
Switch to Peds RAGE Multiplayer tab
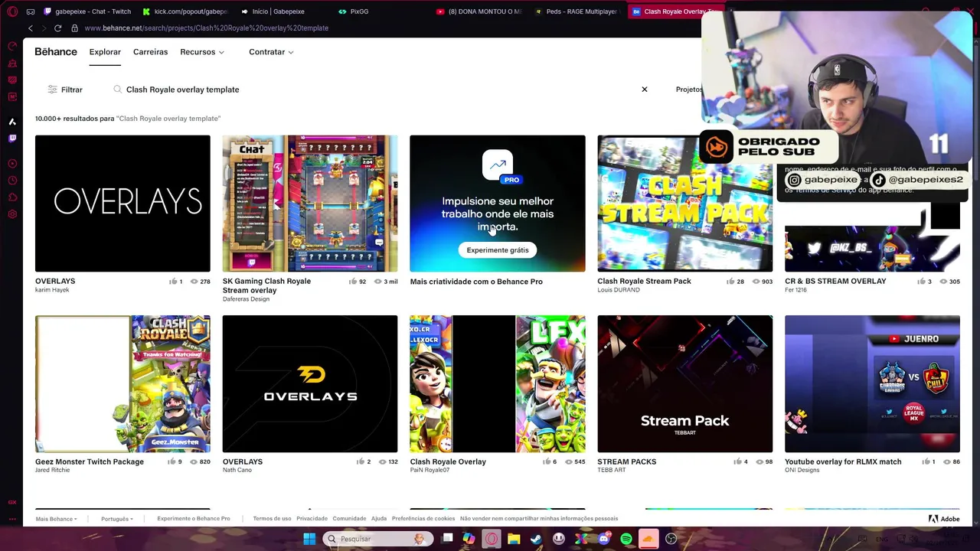tap(577, 11)
